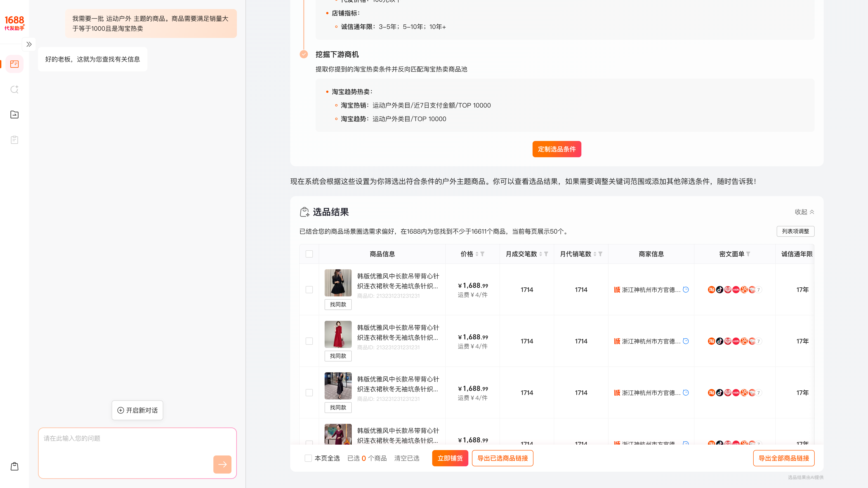Click 导出全部商品链接 button
Viewport: 868px width, 488px height.
[784, 458]
